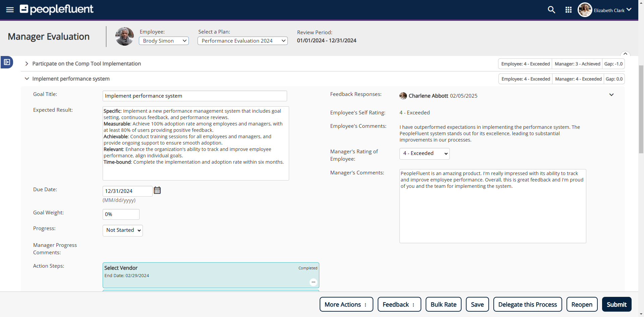Image resolution: width=644 pixels, height=317 pixels.
Task: Open the Progress Not Started dropdown
Action: click(x=123, y=230)
